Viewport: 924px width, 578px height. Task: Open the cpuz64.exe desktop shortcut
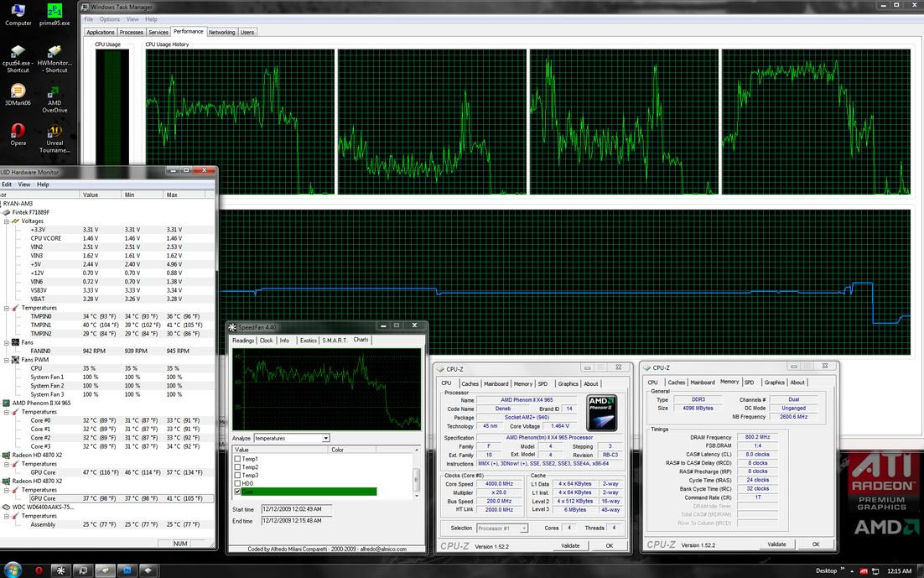pos(18,53)
